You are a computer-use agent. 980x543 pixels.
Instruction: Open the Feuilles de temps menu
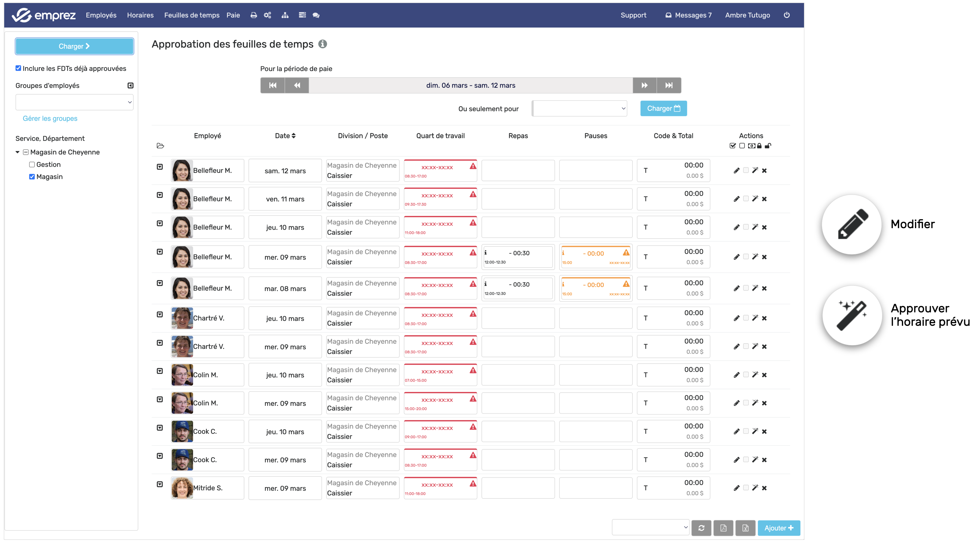[x=192, y=15]
